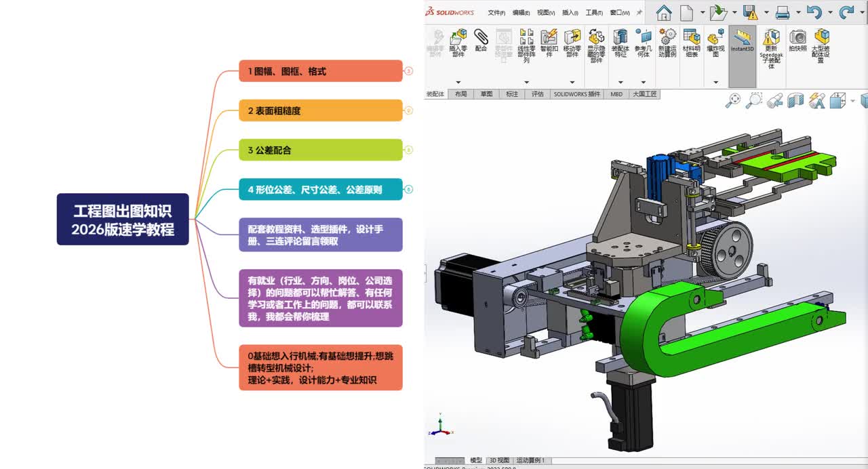Select the 线性零部件阵列 linear pattern tool
This screenshot has height=469, width=868.
click(527, 45)
